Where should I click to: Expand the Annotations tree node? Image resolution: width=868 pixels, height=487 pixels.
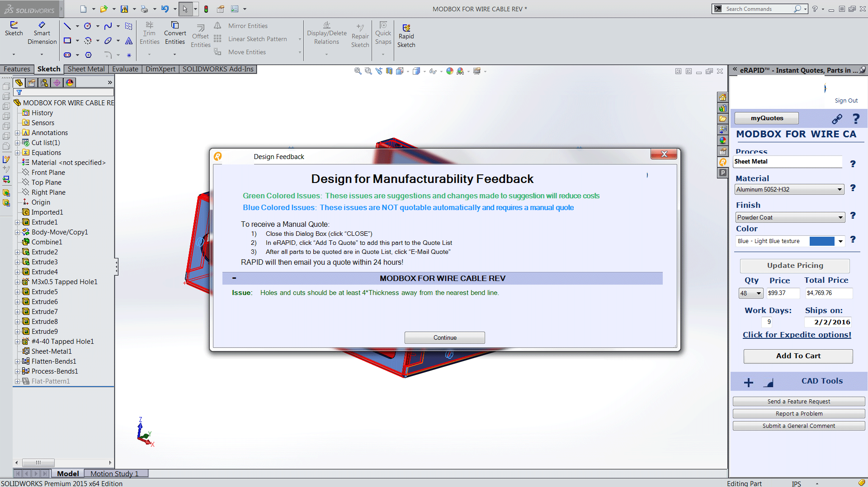(17, 133)
